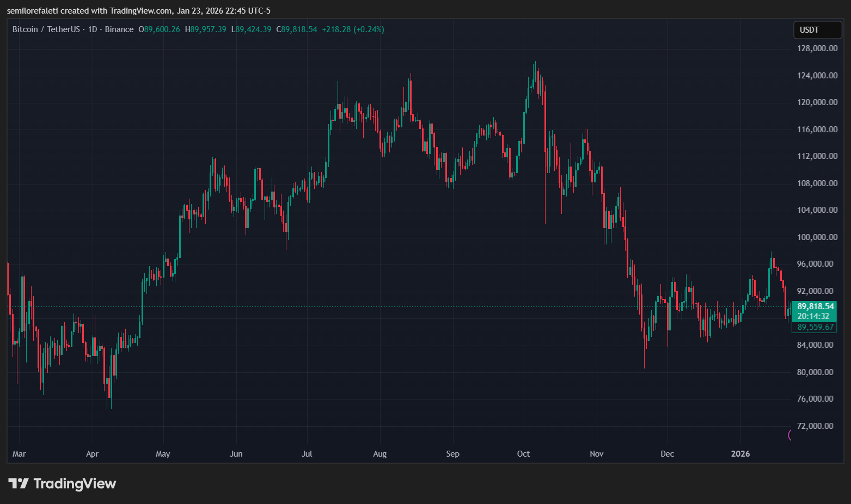The width and height of the screenshot is (851, 504).
Task: Select the 2026 label on time axis
Action: click(x=740, y=453)
